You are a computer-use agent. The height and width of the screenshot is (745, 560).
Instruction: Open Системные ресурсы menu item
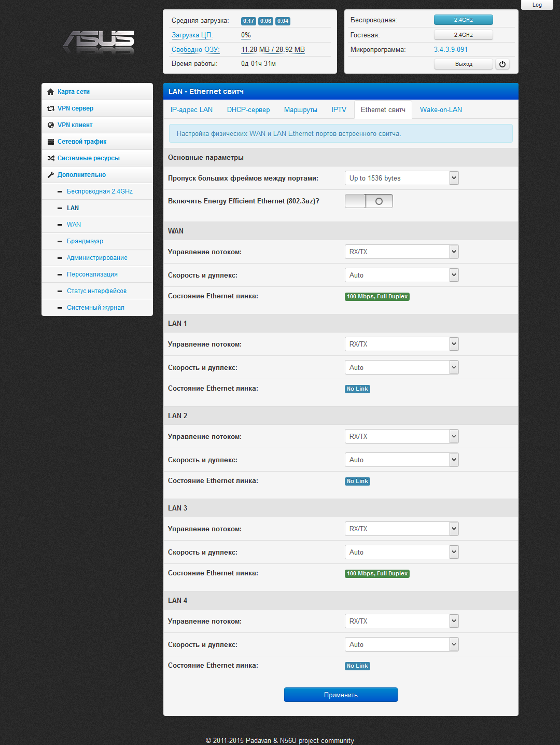[x=97, y=158]
